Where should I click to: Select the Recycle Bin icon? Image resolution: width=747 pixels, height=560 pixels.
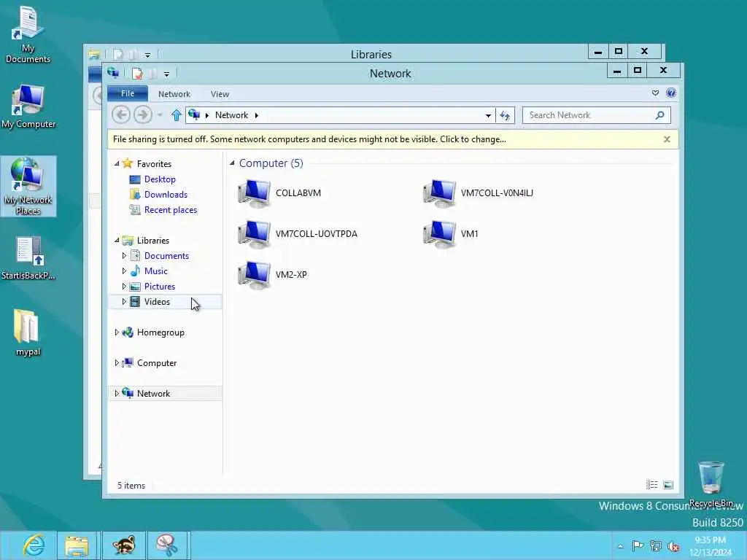tap(711, 483)
